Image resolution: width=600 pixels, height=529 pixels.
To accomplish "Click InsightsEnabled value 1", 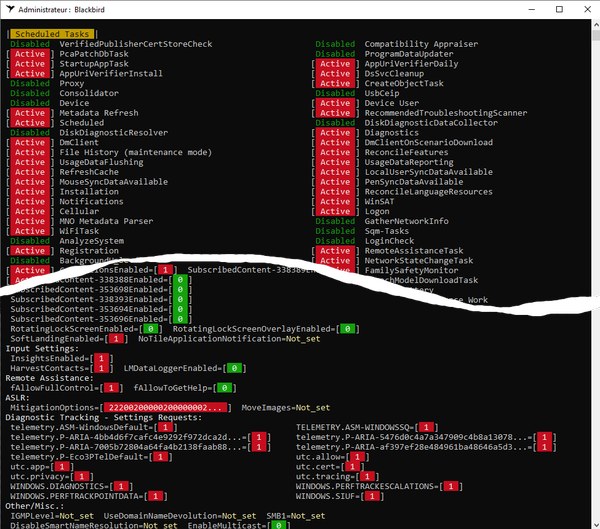I will click(101, 358).
